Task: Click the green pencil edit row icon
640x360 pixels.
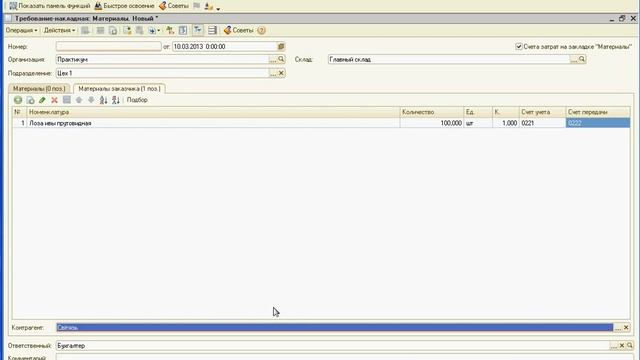Action: 42,100
